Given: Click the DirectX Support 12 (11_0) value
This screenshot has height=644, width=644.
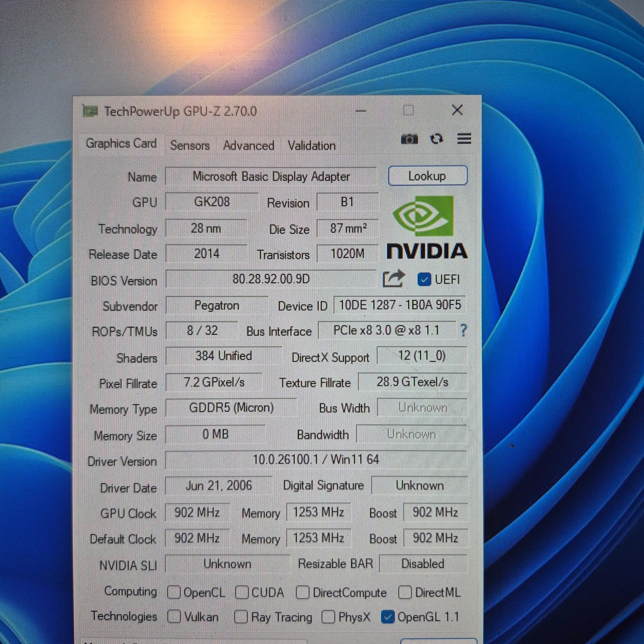Looking at the screenshot, I should point(422,356).
